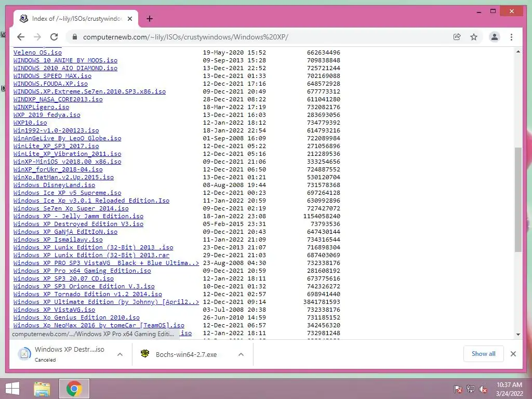This screenshot has width=532, height=399.
Task: Click the muted volume tray icon
Action: tap(483, 389)
